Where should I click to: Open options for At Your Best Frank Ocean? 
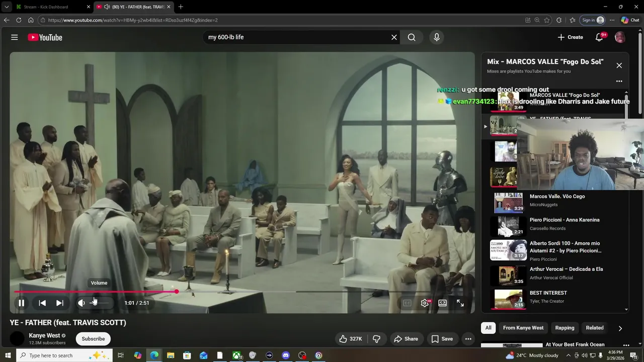626,345
